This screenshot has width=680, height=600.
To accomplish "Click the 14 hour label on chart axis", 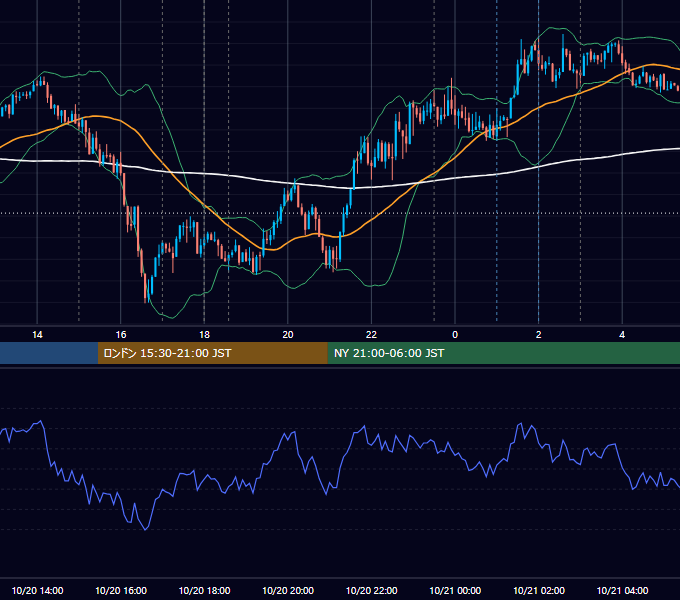I will pyautogui.click(x=37, y=335).
